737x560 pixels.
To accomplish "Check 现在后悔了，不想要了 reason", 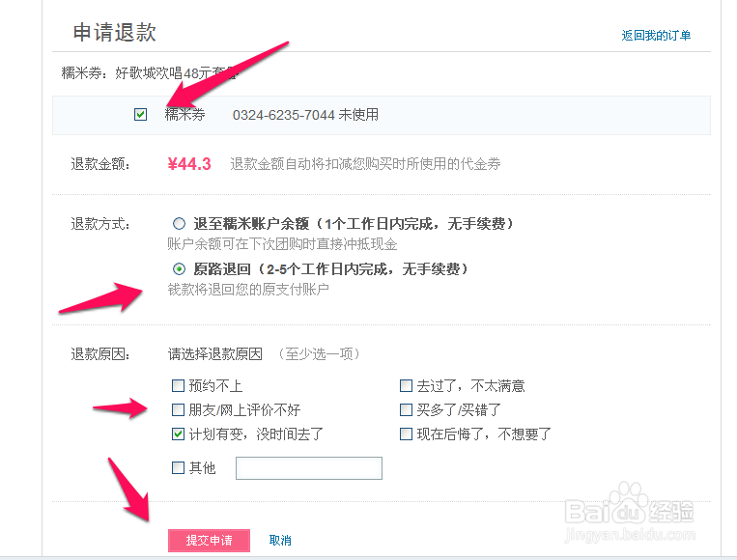I will click(x=406, y=434).
